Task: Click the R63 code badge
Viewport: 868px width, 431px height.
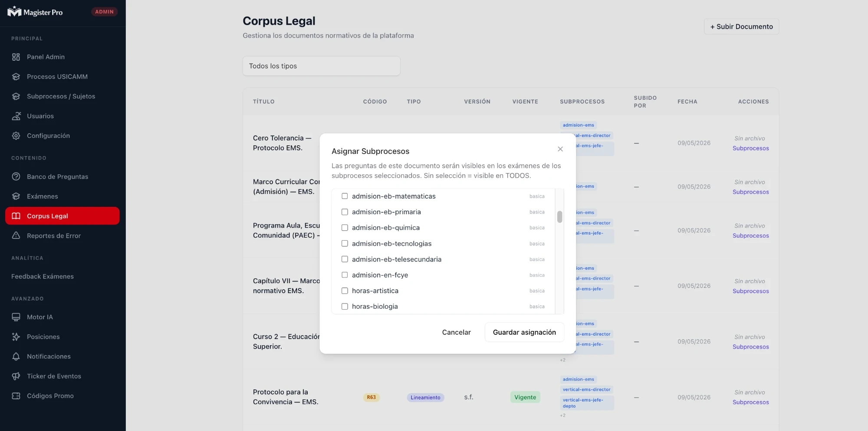Action: pyautogui.click(x=372, y=397)
